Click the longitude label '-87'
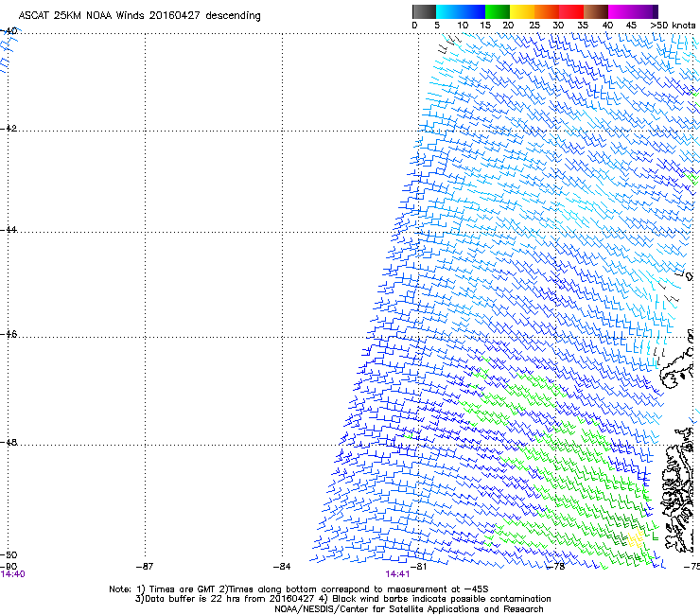The height and width of the screenshot is (615, 700). 145,567
